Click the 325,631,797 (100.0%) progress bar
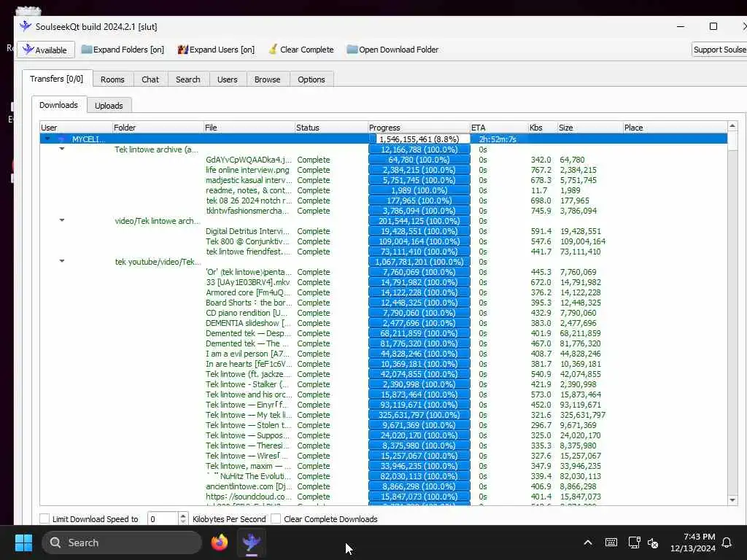 419,415
